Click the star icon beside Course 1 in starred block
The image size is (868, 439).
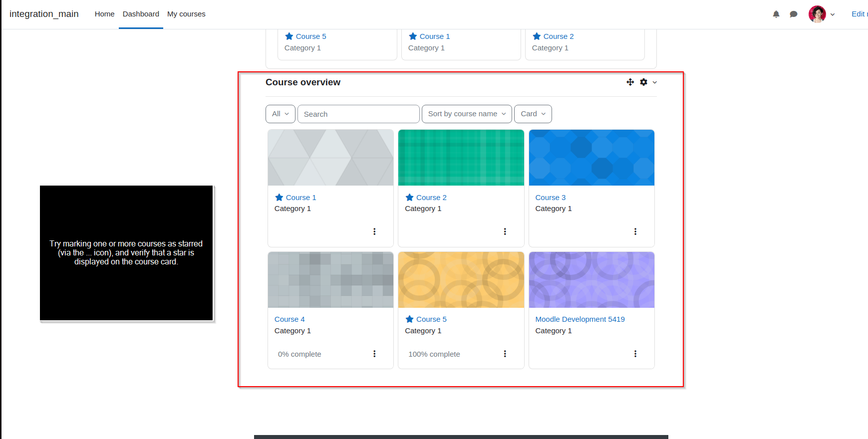click(413, 36)
